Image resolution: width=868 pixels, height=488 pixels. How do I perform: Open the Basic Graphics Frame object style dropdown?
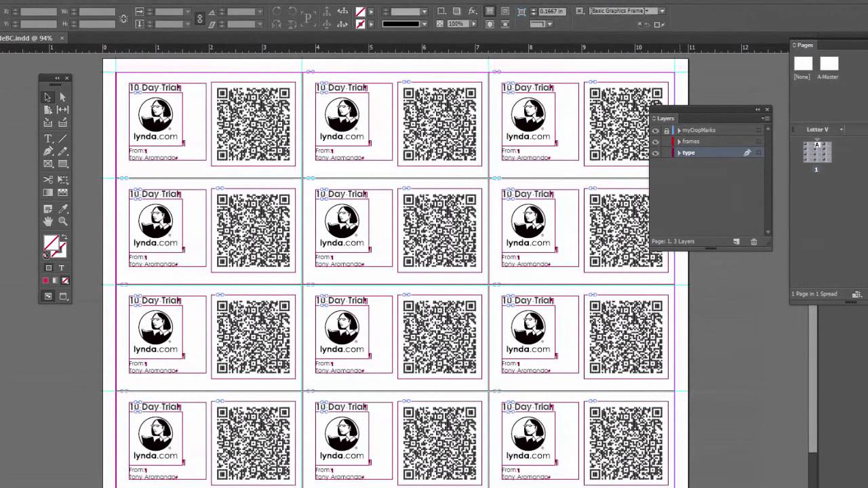[662, 12]
